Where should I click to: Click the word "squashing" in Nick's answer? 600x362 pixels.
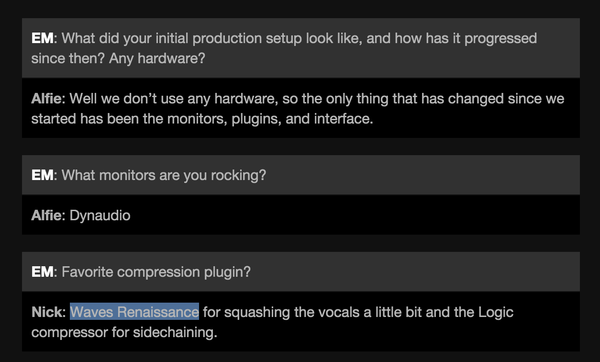point(257,313)
